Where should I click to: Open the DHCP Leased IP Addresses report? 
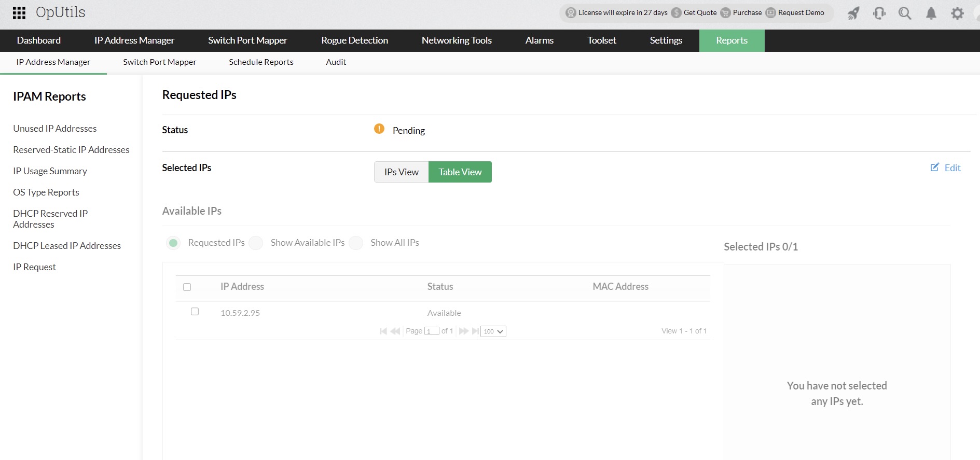[67, 246]
